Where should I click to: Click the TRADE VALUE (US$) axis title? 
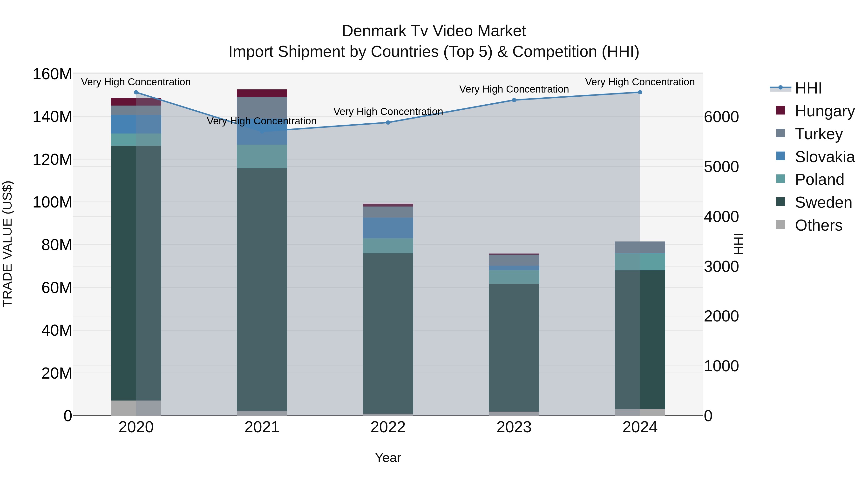[7, 244]
